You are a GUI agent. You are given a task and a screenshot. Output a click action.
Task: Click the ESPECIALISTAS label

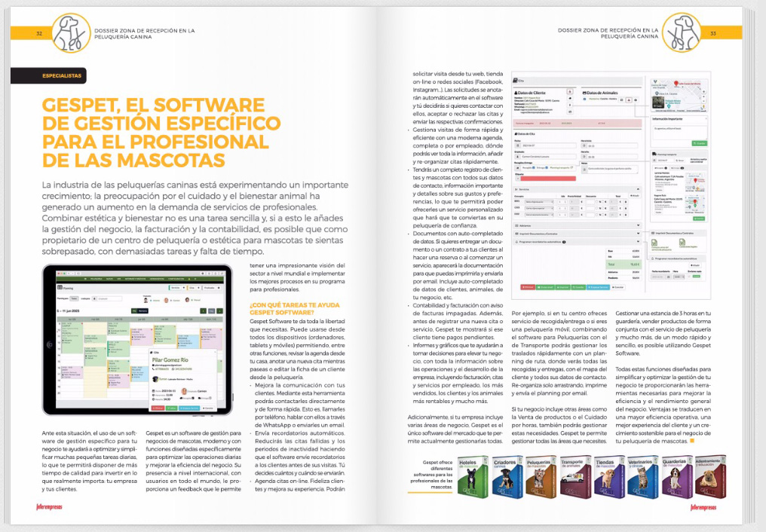point(62,75)
